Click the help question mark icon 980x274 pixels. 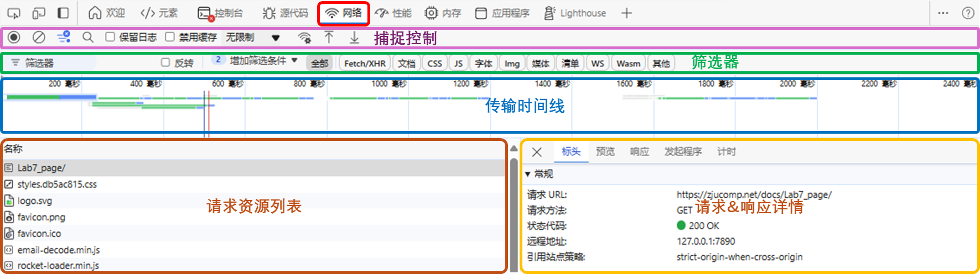point(968,13)
